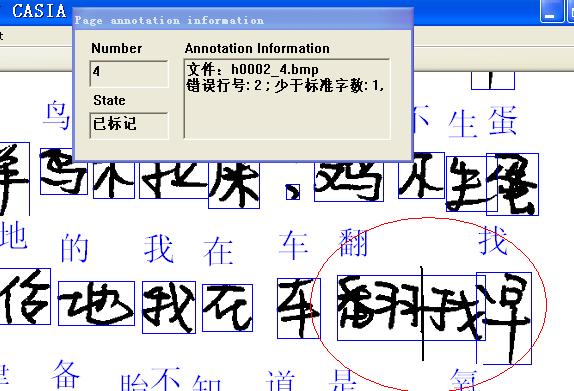574x391 pixels.
Task: Select the handwritten 床 bounding box
Action: [234, 185]
